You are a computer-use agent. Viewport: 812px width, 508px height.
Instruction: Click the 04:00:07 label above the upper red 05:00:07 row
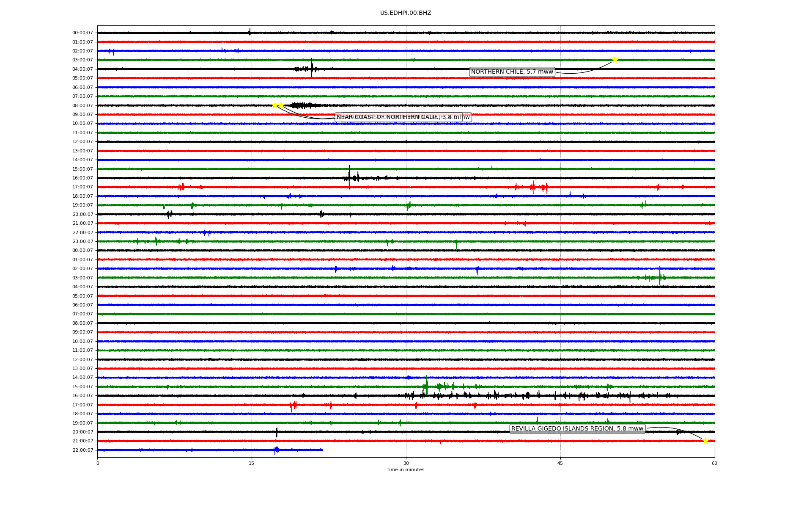pyautogui.click(x=82, y=69)
